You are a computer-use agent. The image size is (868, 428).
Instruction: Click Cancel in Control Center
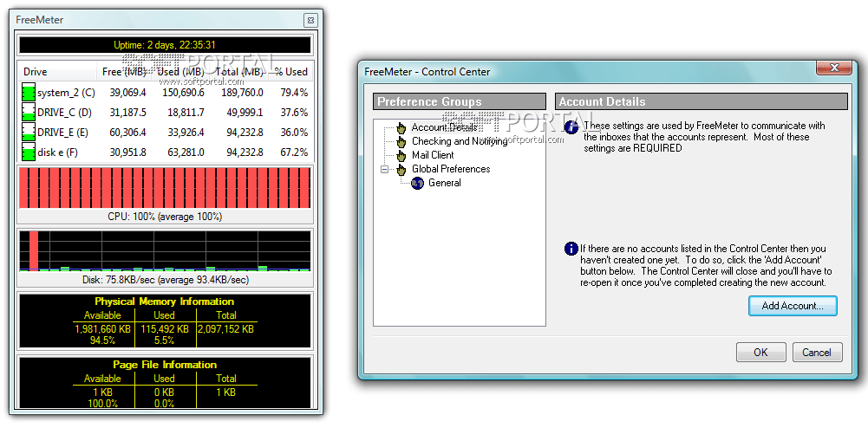click(817, 353)
